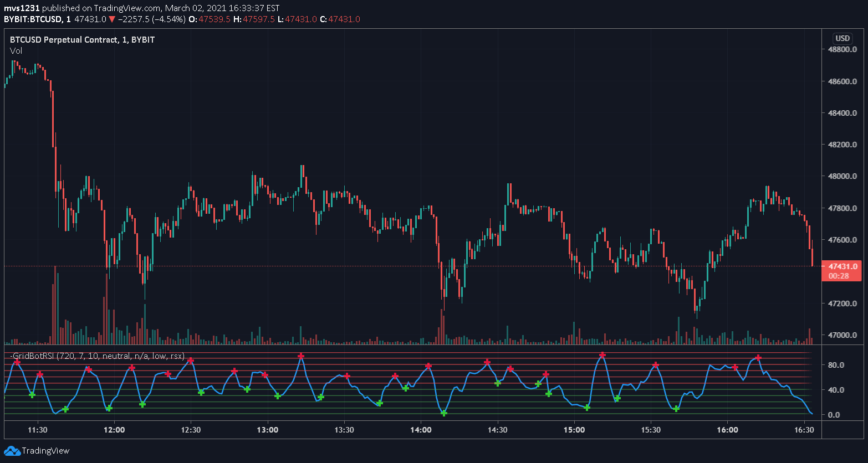Screen dimensions: 868x463
Task: Click the 16:30 time axis label
Action: (x=804, y=429)
